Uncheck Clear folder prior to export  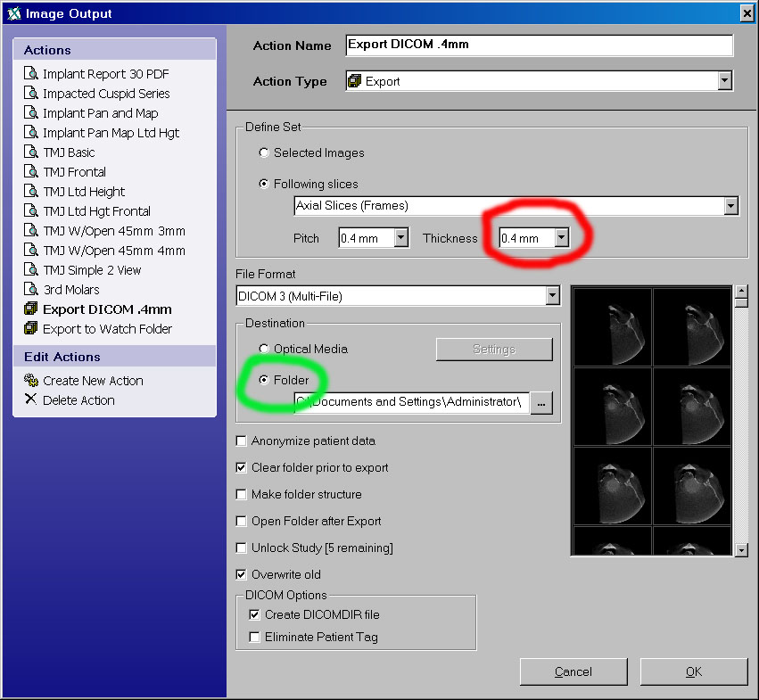pyautogui.click(x=241, y=467)
